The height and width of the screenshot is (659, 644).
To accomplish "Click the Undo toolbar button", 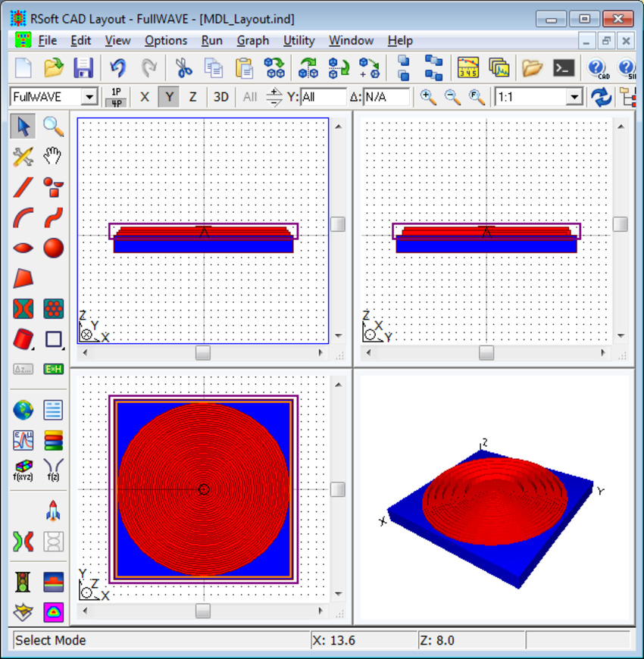I will coord(117,68).
